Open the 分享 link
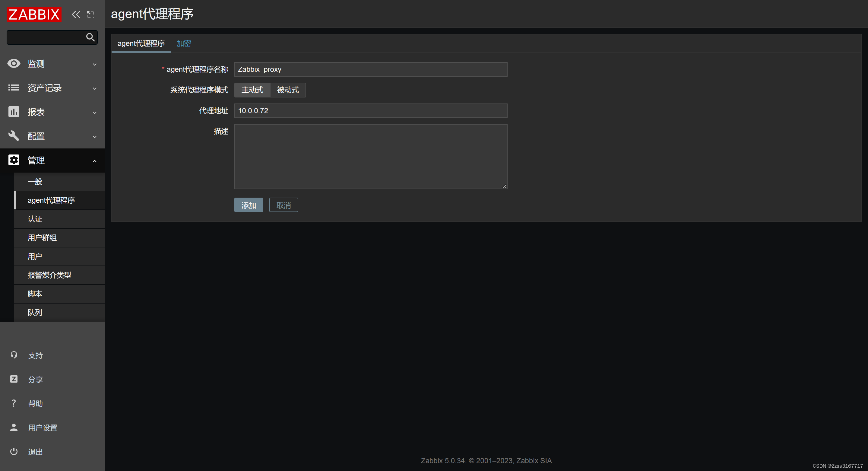Viewport: 868px width, 471px height. click(x=35, y=379)
